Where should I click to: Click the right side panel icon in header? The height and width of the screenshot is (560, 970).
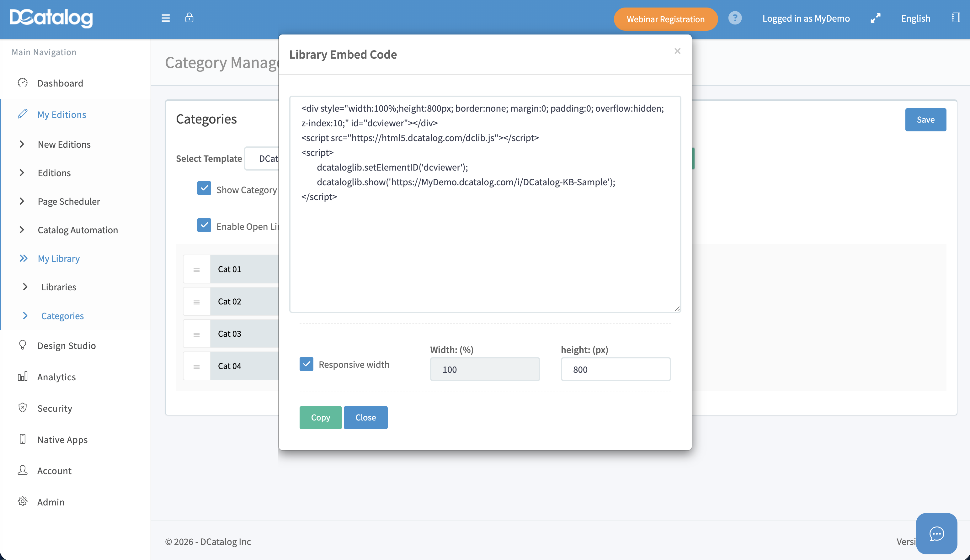(x=956, y=18)
